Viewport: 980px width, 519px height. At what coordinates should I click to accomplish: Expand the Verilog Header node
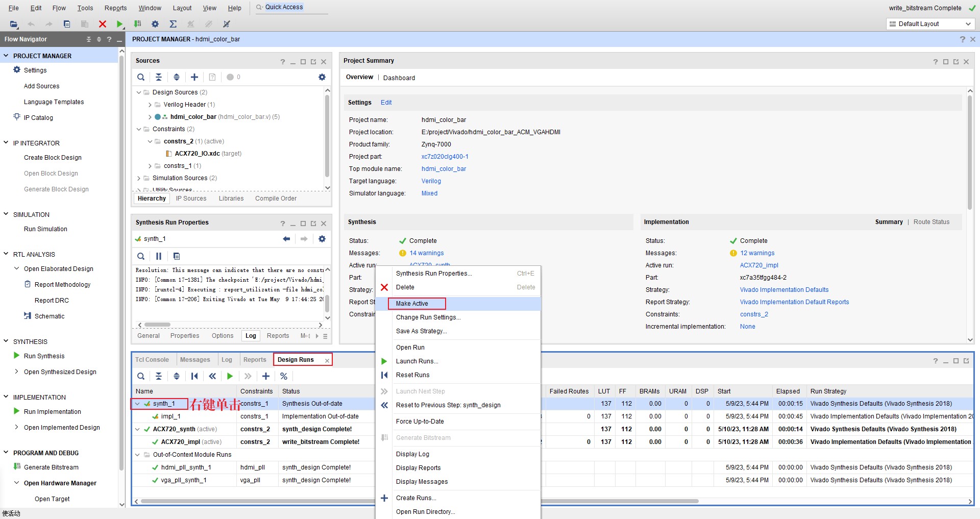(150, 105)
